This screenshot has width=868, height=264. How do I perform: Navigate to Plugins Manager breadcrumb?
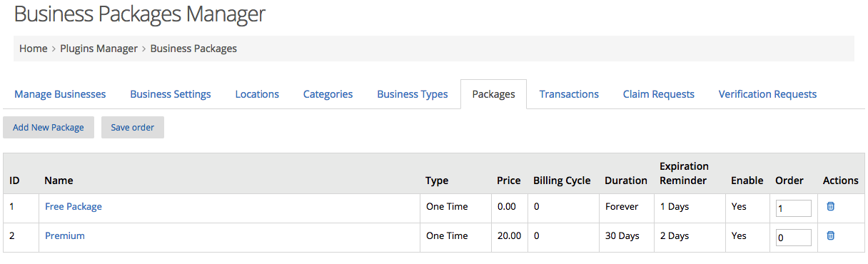coord(99,49)
